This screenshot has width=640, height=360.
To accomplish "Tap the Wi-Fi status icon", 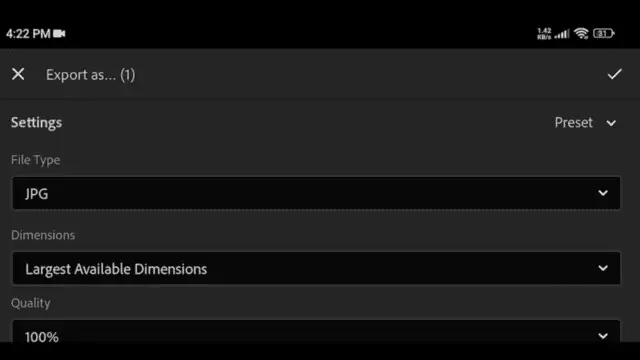I will coord(581,33).
